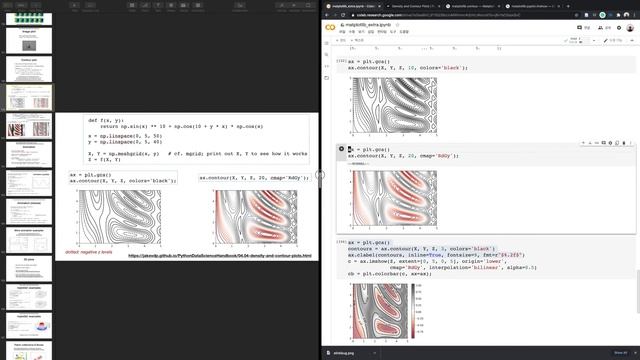This screenshot has width=640, height=360.
Task: Insert a Table from Keynote toolbar
Action: click(x=132, y=6)
